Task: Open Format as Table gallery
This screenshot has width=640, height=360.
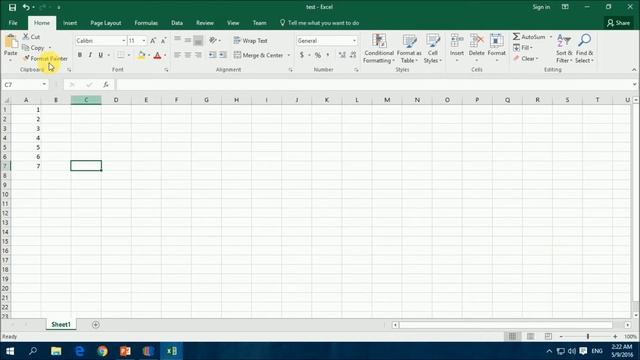Action: click(409, 48)
